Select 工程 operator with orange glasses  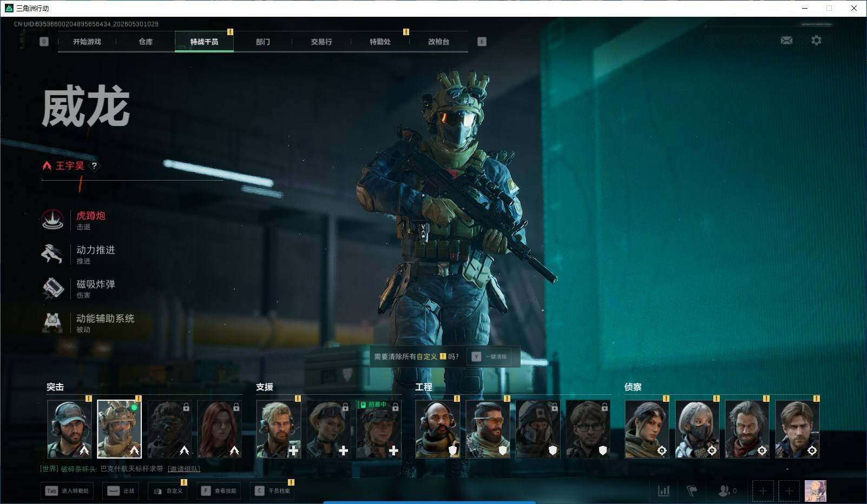(x=488, y=429)
